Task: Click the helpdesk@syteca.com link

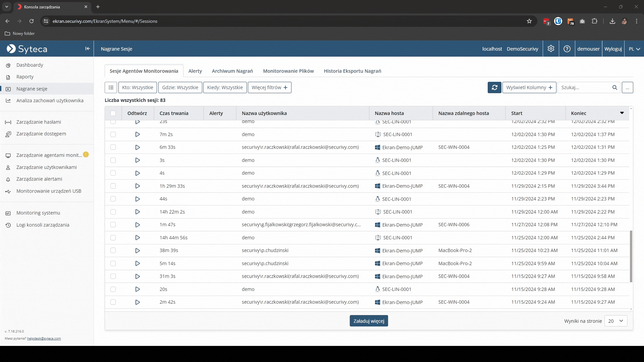Action: coord(44,339)
